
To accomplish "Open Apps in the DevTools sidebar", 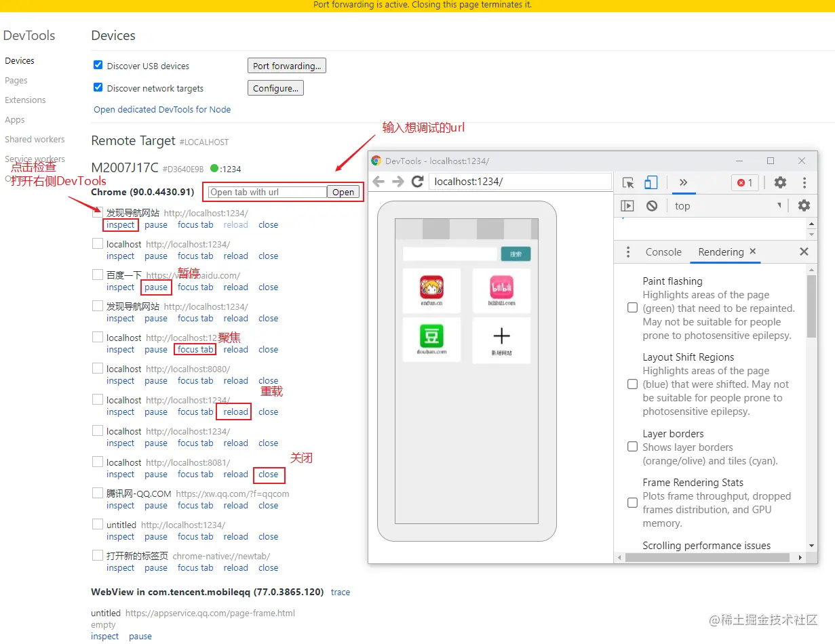I will 15,120.
